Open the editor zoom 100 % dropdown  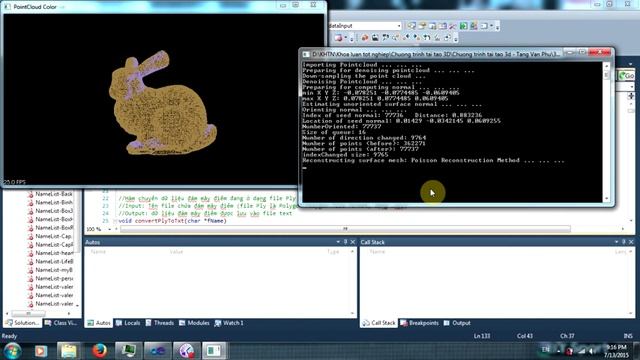[x=109, y=229]
